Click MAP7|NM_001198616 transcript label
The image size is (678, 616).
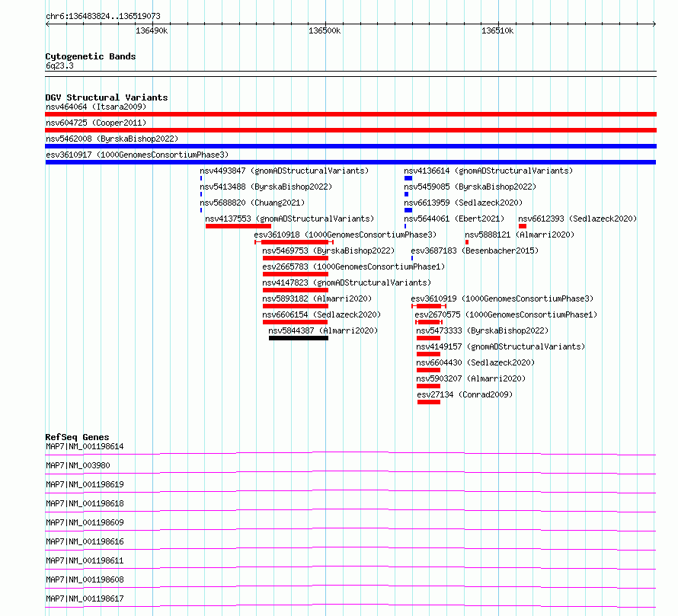(x=85, y=541)
